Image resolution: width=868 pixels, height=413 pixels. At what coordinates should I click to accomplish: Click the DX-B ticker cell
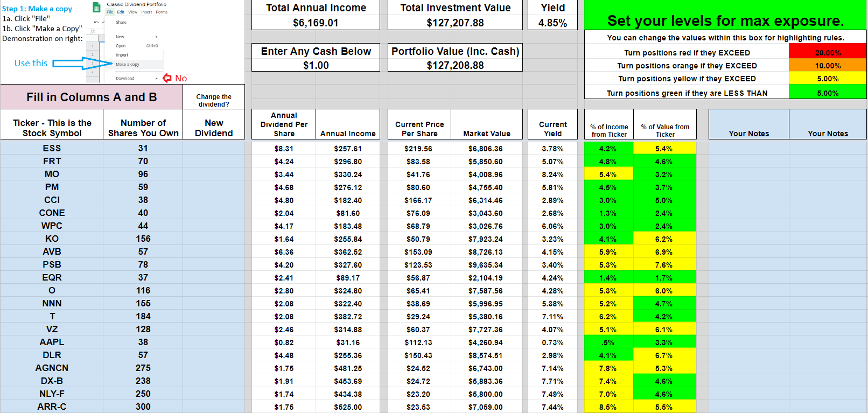tap(52, 381)
